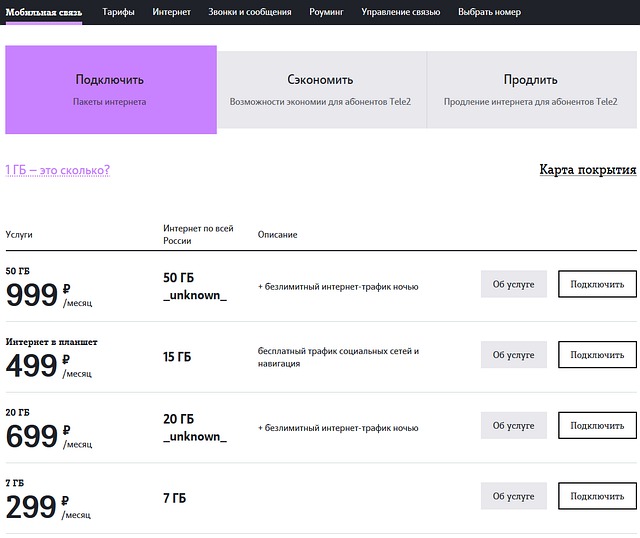Click the 999 price text
The height and width of the screenshot is (538, 640).
(x=32, y=295)
